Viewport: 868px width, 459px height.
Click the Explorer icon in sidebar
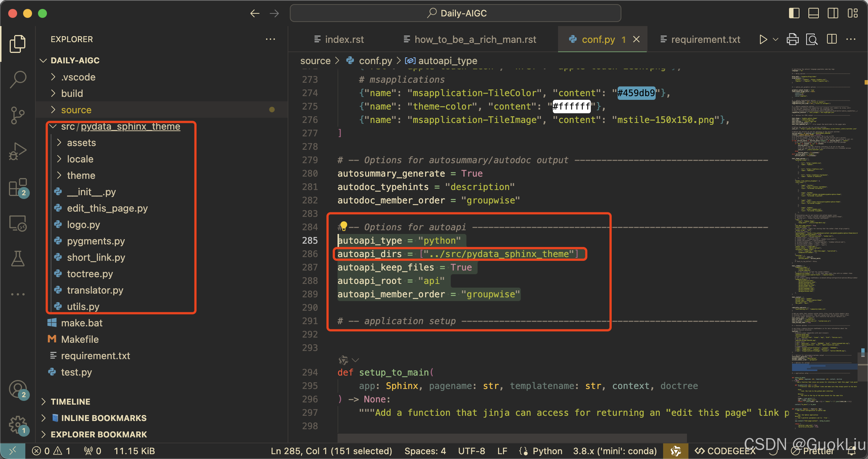(16, 42)
